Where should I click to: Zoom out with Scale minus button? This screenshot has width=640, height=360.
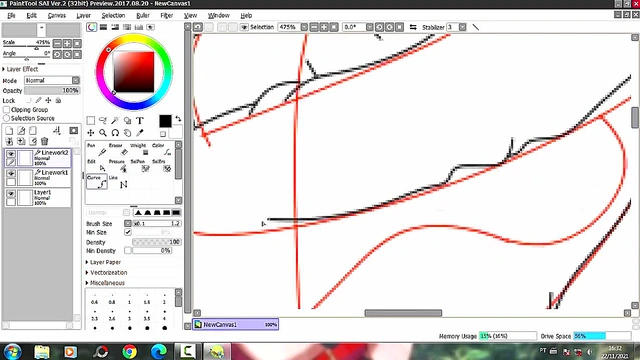pos(57,43)
